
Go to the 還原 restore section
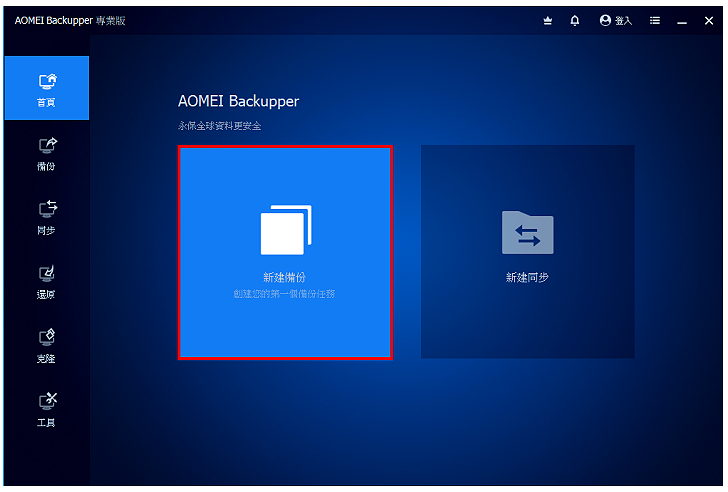click(x=47, y=281)
